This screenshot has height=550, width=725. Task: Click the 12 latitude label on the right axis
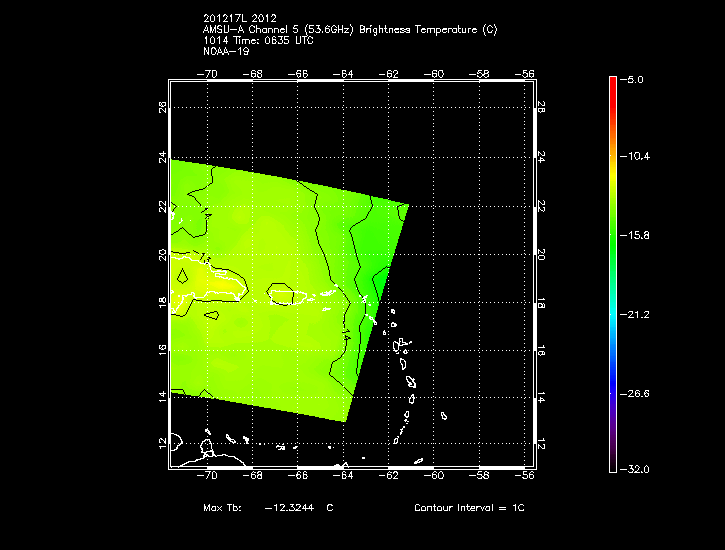click(x=540, y=442)
